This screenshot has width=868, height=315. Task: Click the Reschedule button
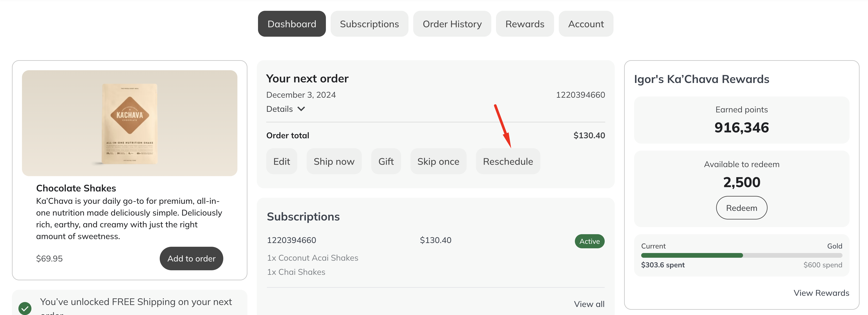tap(508, 161)
